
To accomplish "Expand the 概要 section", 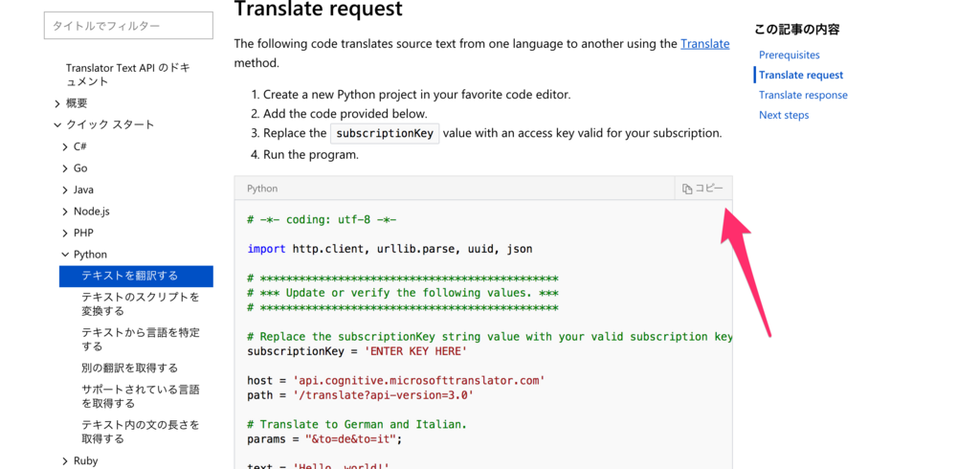I will (56, 103).
